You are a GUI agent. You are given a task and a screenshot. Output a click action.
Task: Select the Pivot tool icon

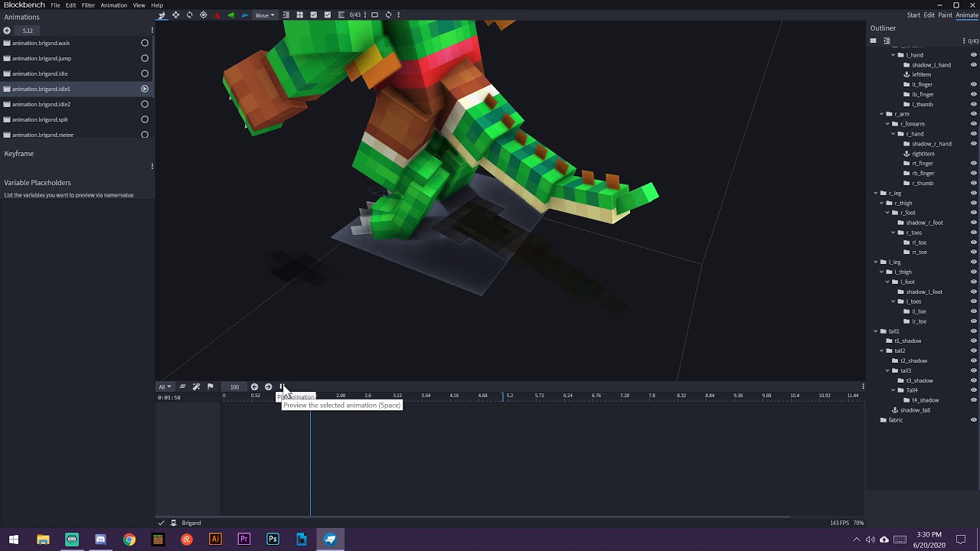(x=203, y=15)
